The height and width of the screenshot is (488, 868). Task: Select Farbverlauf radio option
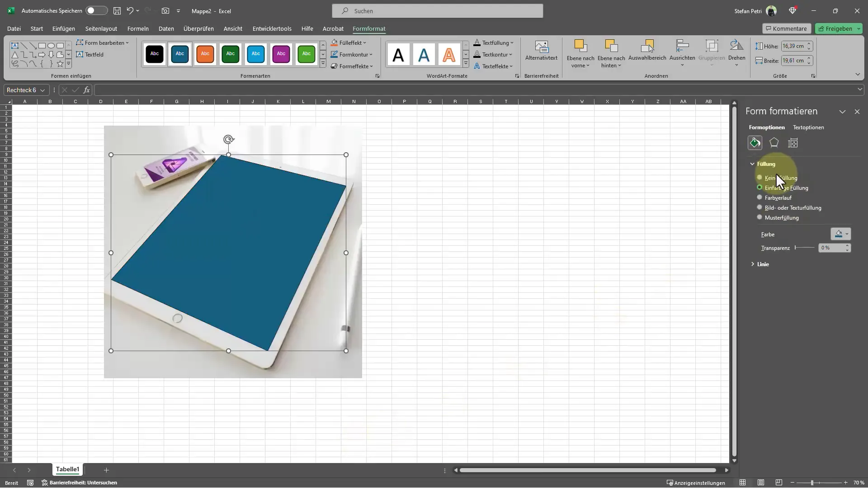point(759,197)
